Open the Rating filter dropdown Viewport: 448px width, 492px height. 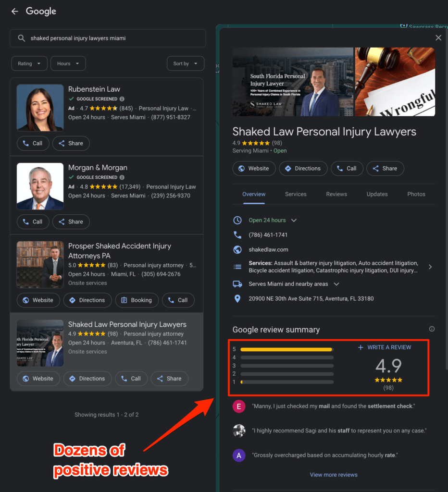click(29, 63)
